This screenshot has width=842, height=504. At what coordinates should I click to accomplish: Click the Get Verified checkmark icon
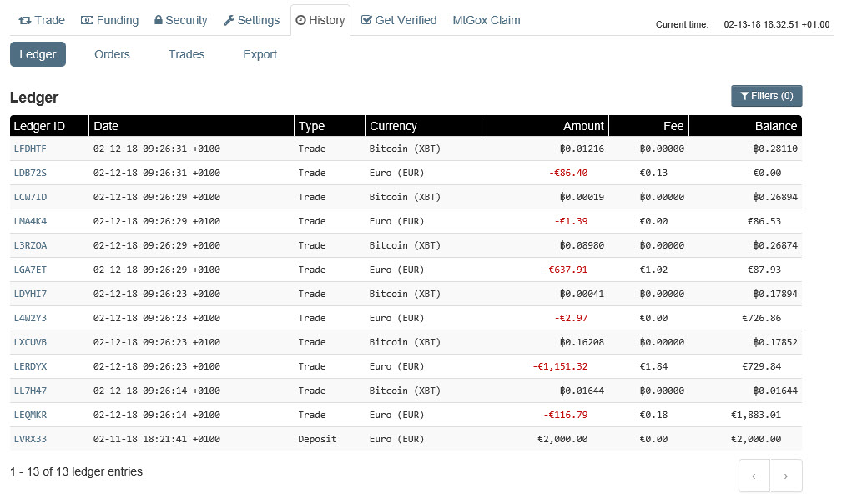coord(366,20)
